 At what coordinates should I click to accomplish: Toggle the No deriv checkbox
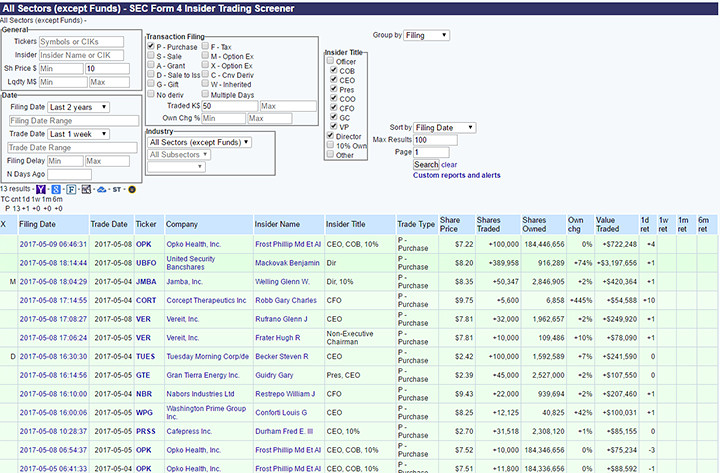[x=151, y=94]
